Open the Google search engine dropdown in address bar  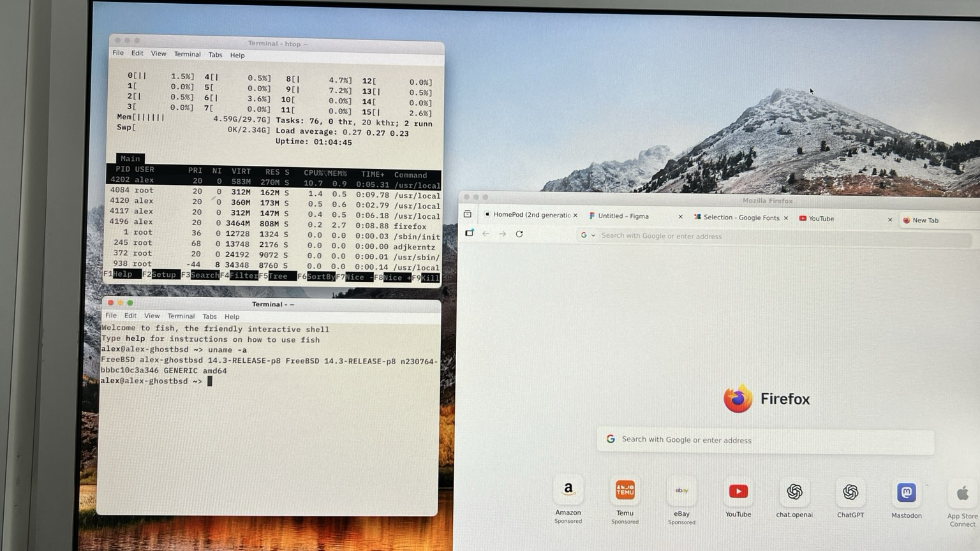pyautogui.click(x=588, y=235)
